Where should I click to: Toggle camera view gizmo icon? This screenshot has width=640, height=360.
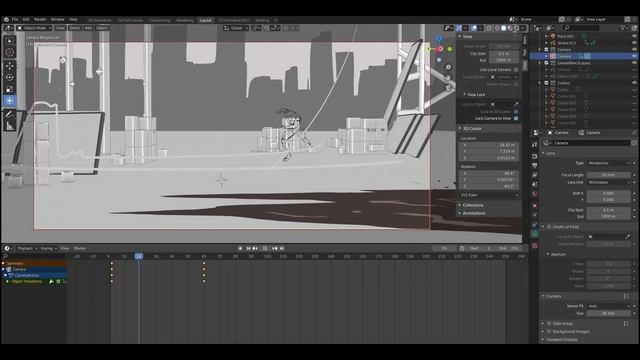448,87
